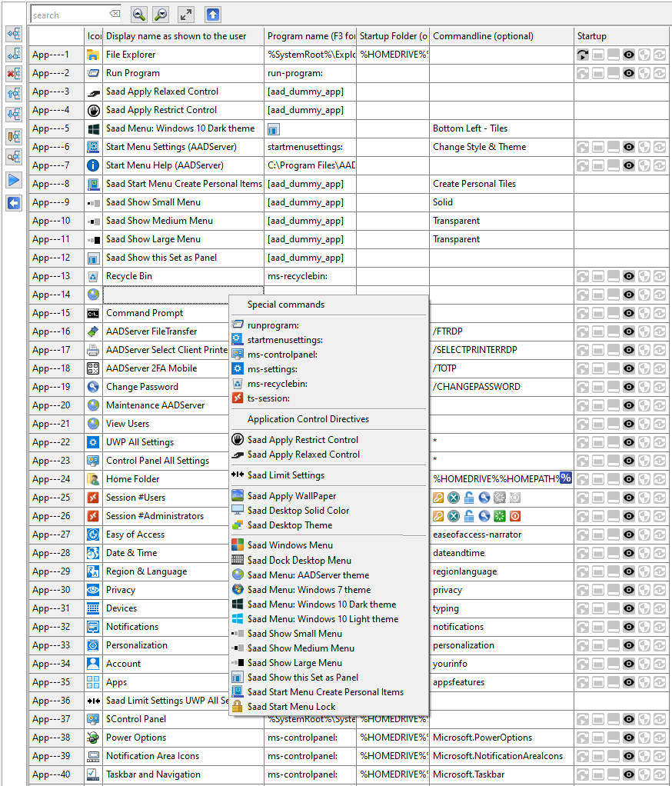Click the clear search X button
Viewport: 672px width, 786px height.
(115, 15)
